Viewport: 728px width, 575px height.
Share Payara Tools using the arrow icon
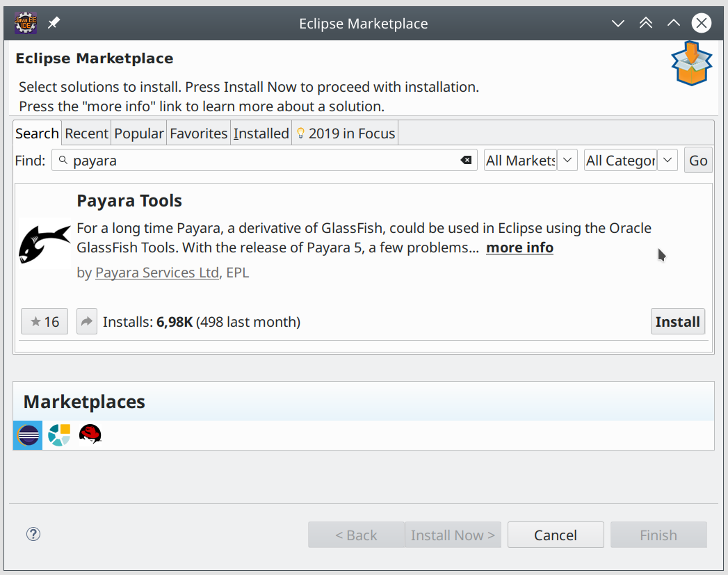pos(86,321)
